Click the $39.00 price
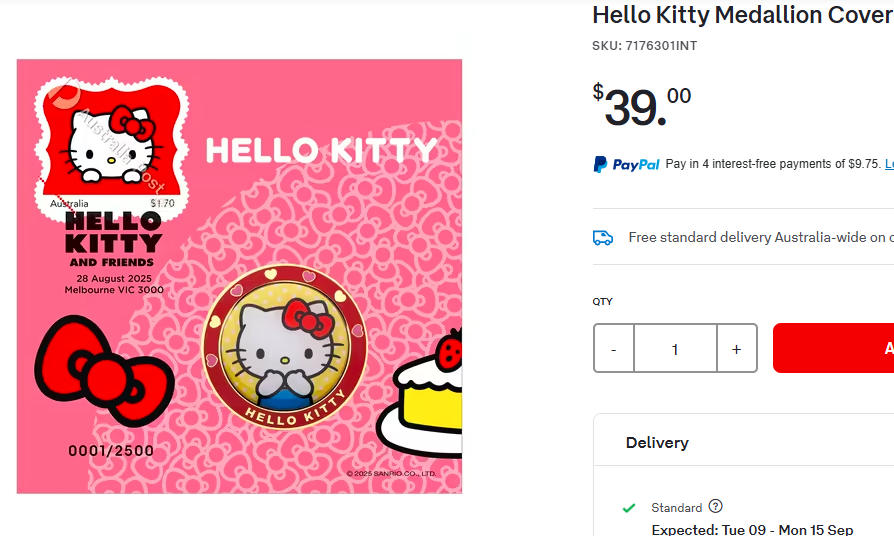Viewport: 894px width, 536px height. (642, 106)
